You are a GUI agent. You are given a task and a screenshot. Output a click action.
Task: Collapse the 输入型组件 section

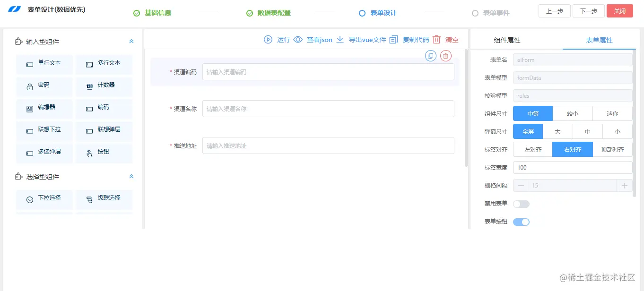[131, 41]
